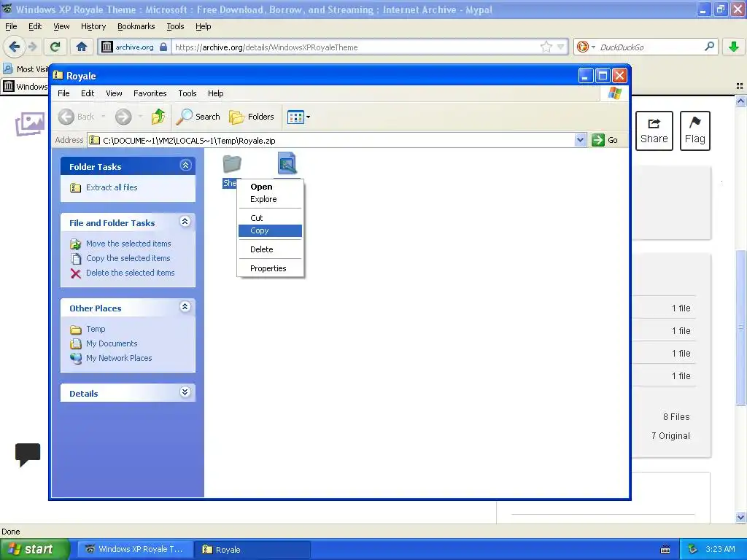The height and width of the screenshot is (560, 747).
Task: Open the address bar dropdown in Royale
Action: tap(580, 140)
